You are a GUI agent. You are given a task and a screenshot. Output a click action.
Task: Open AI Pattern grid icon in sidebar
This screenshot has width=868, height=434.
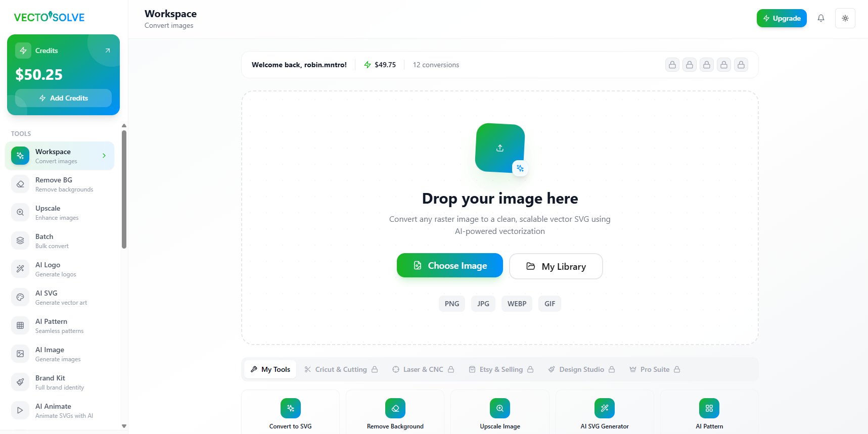point(20,325)
